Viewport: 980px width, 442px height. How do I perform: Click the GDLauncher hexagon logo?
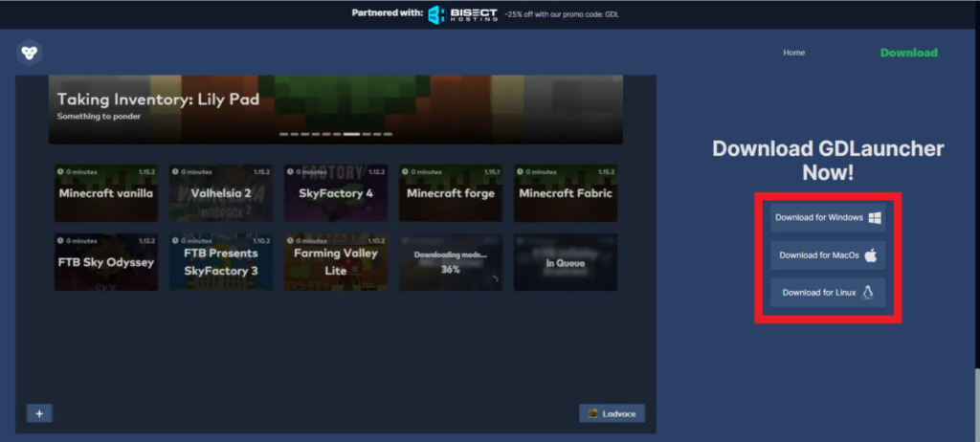[x=29, y=53]
